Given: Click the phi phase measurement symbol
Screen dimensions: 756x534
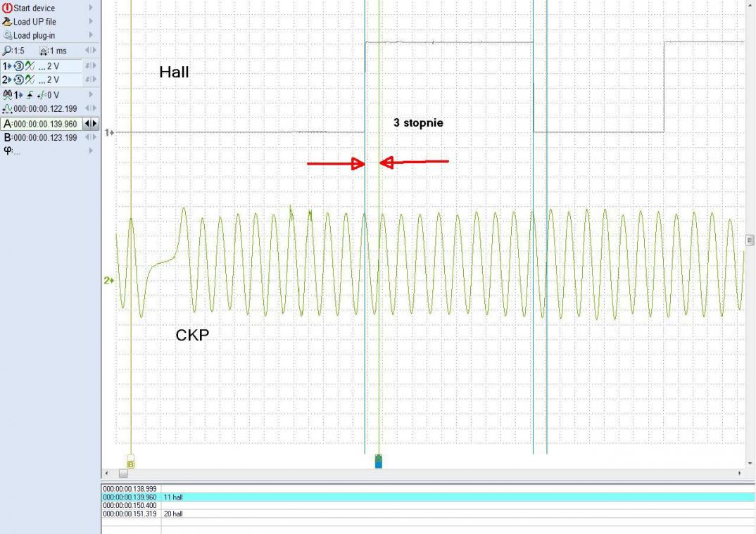Looking at the screenshot, I should pos(7,151).
